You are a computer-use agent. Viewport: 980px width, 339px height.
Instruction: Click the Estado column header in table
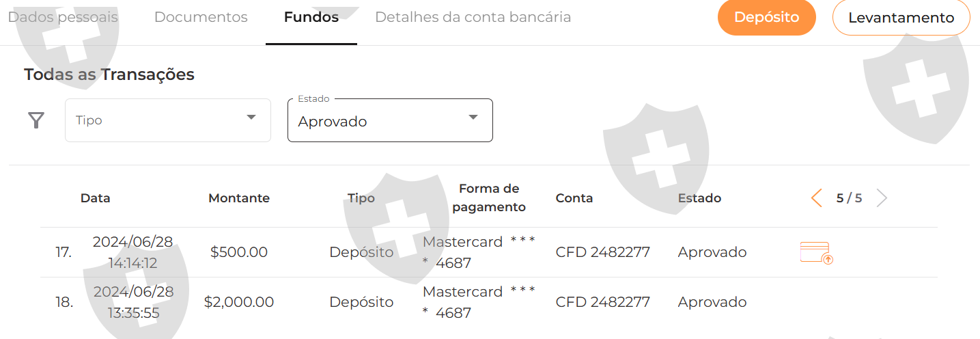coord(699,198)
